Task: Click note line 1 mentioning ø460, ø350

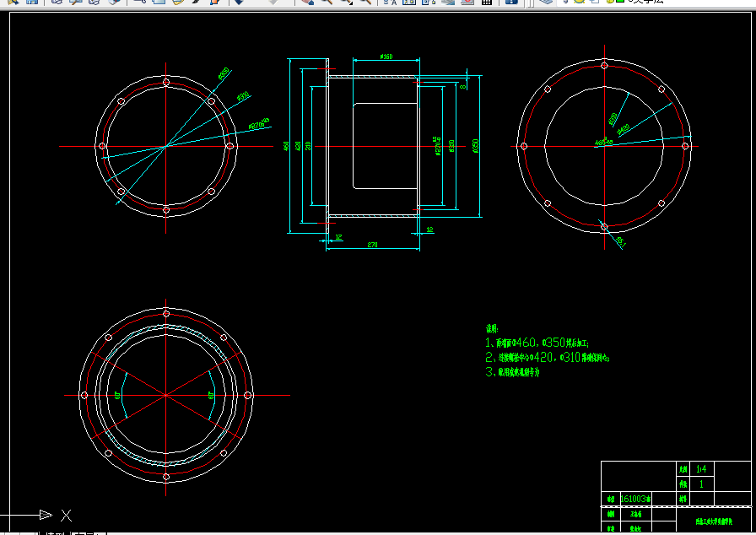Action: (x=537, y=343)
